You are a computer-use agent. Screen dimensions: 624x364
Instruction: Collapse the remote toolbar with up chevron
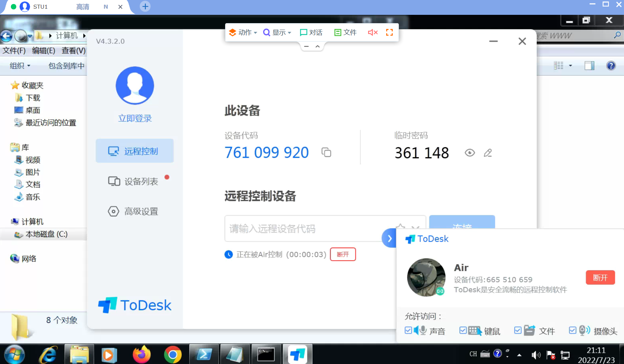[x=317, y=46]
